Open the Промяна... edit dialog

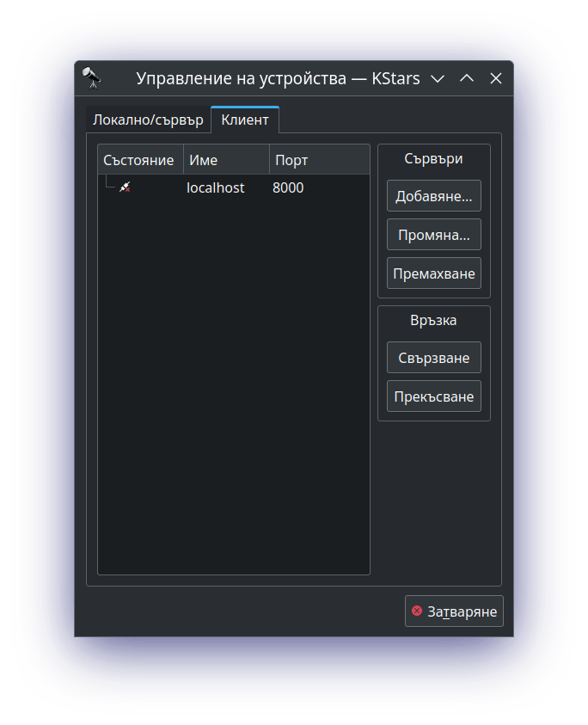tap(433, 235)
